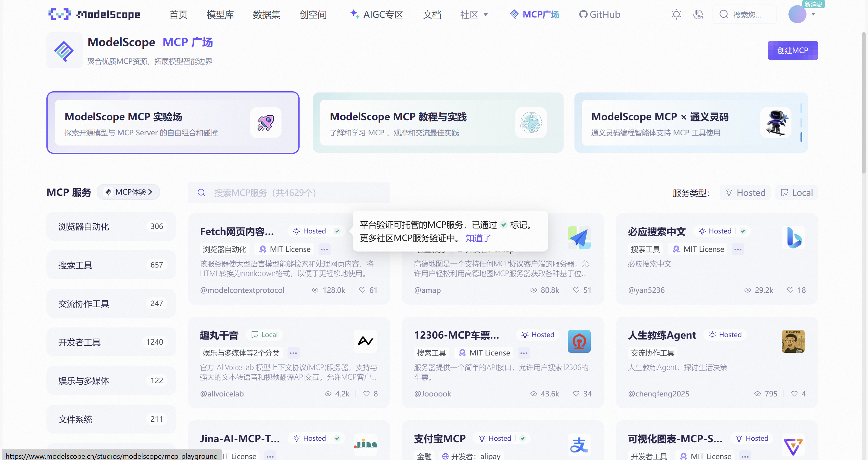
Task: Expand the 社区 dropdown menu
Action: pyautogui.click(x=474, y=14)
